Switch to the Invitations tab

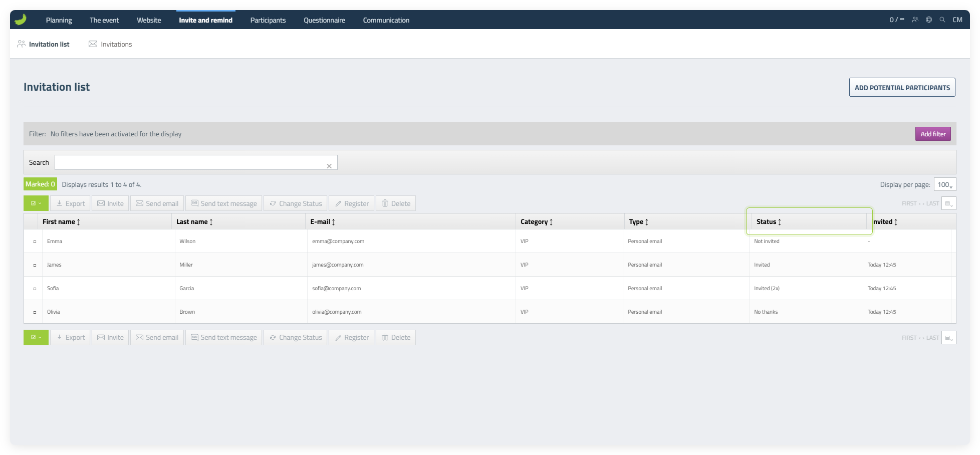(x=110, y=44)
